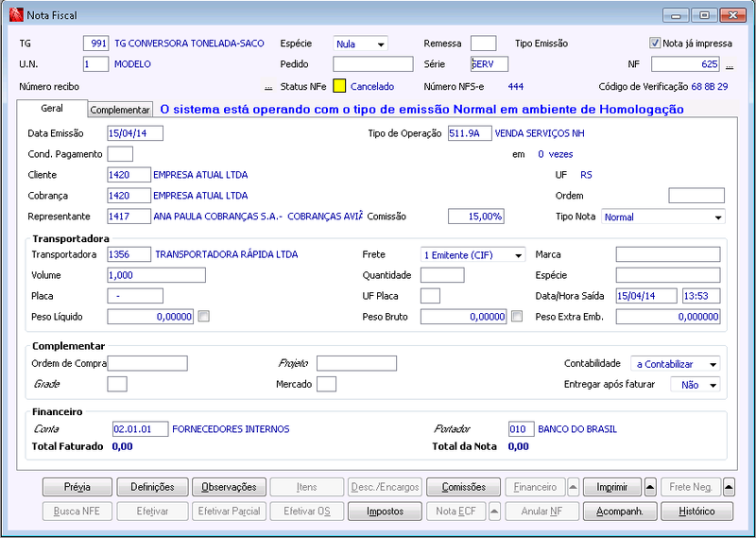Image resolution: width=756 pixels, height=538 pixels.
Task: Click the Cond. Pagamento field
Action: (x=120, y=154)
